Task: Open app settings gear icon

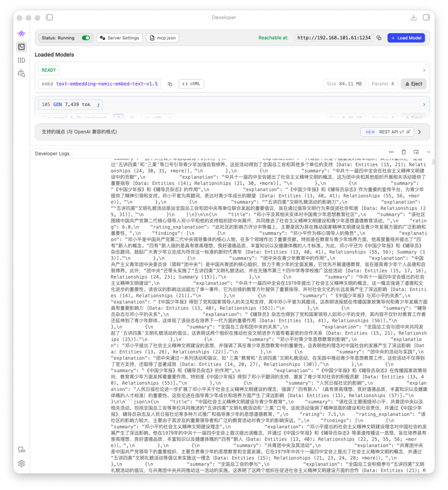Action: [22, 463]
